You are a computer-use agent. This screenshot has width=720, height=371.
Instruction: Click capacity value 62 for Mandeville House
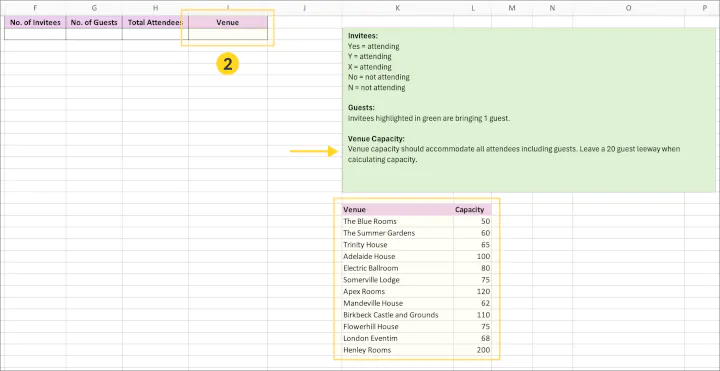click(x=472, y=303)
